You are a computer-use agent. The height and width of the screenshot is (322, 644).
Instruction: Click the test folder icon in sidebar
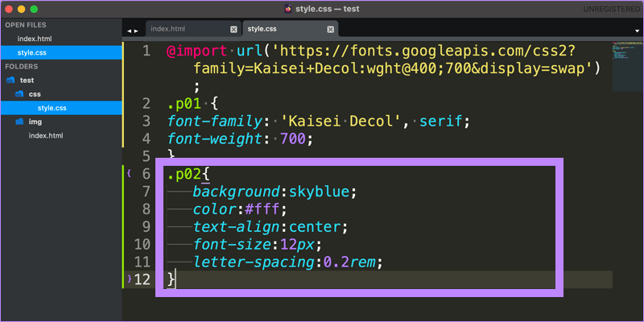click(x=10, y=80)
